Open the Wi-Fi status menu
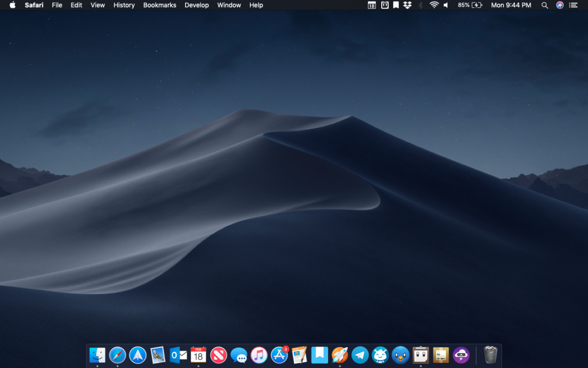588x368 pixels. (x=434, y=5)
